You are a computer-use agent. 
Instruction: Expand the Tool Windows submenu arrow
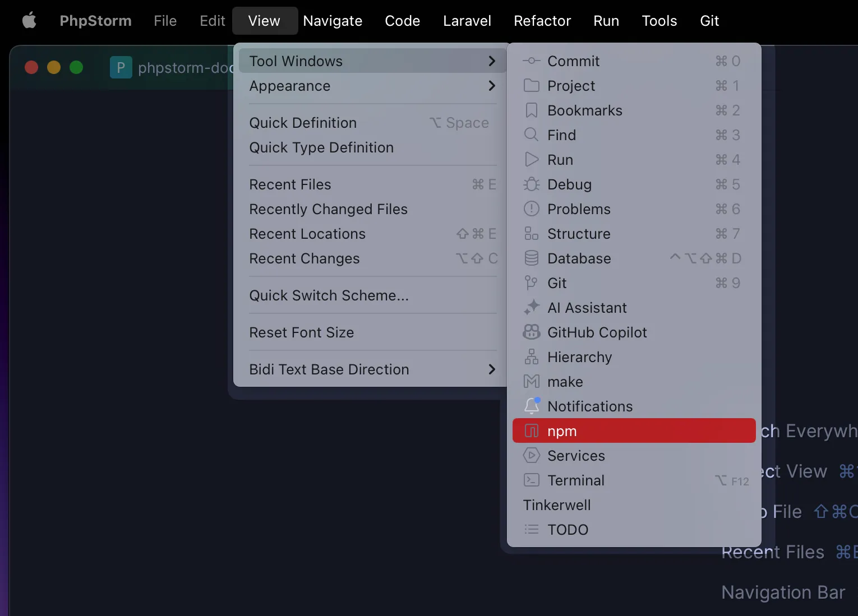click(492, 61)
